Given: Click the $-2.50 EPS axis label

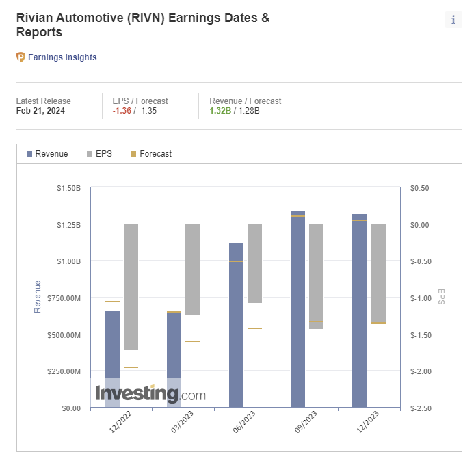Looking at the screenshot, I should coord(421,408).
